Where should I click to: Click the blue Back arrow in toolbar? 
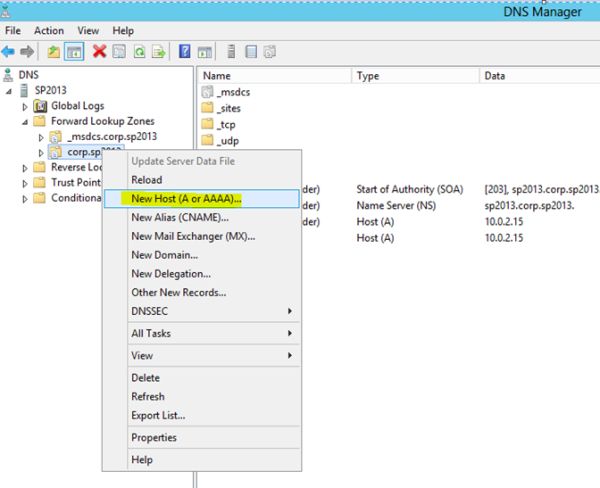click(x=8, y=51)
